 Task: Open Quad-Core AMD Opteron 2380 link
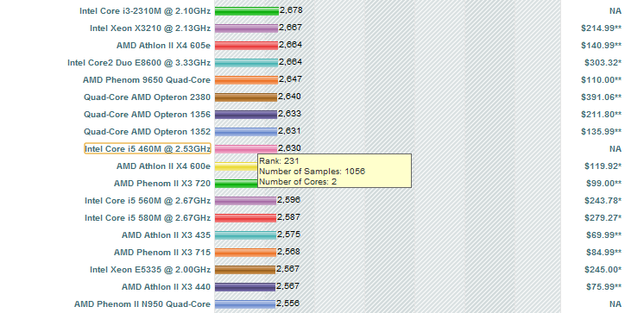[147, 97]
